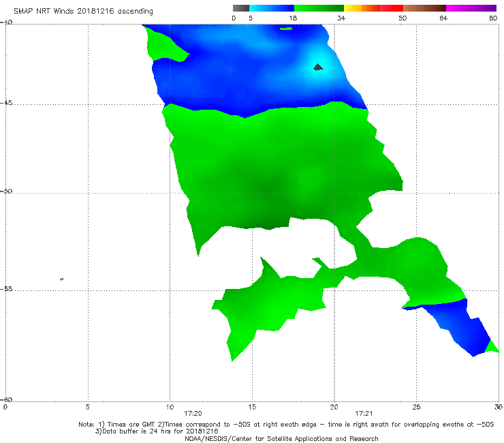The width and height of the screenshot is (504, 443).
Task: Click the small green triangle at the map's lower-right edge
Action: coord(492,347)
